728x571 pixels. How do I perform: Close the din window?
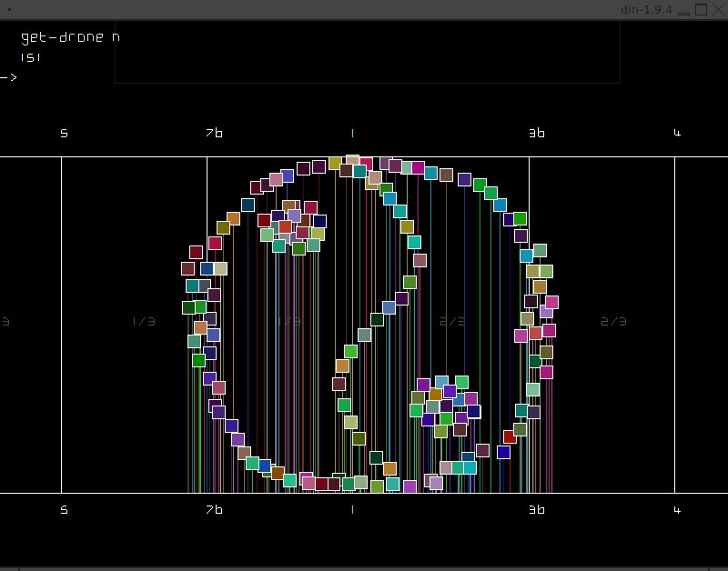pyautogui.click(x=717, y=9)
